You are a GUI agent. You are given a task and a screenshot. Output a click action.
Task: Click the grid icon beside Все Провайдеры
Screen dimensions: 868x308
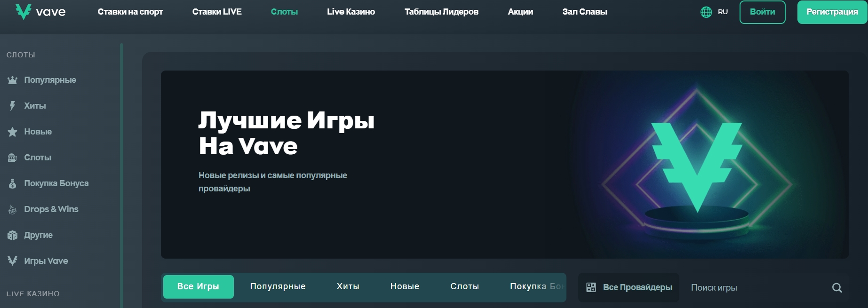click(x=591, y=287)
